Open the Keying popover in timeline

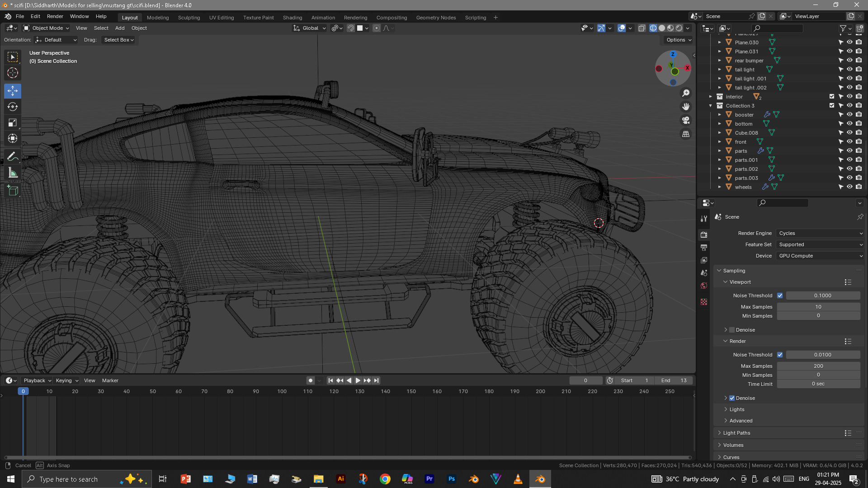point(67,380)
